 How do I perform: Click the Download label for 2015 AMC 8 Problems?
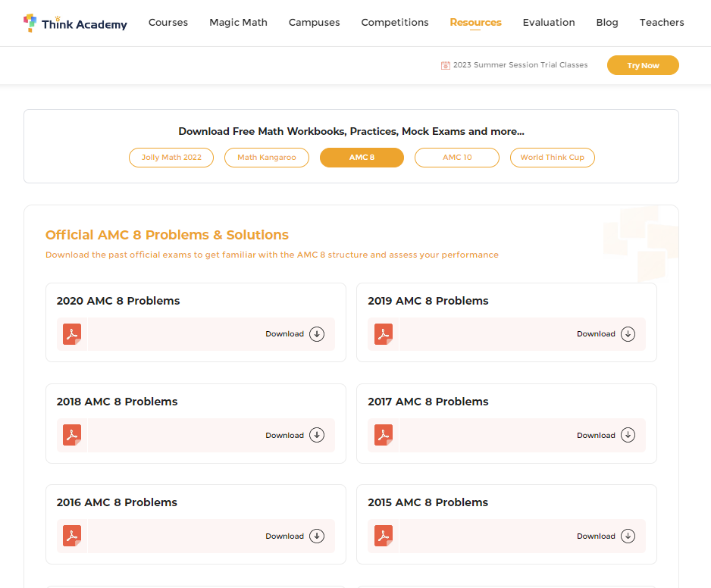click(597, 536)
